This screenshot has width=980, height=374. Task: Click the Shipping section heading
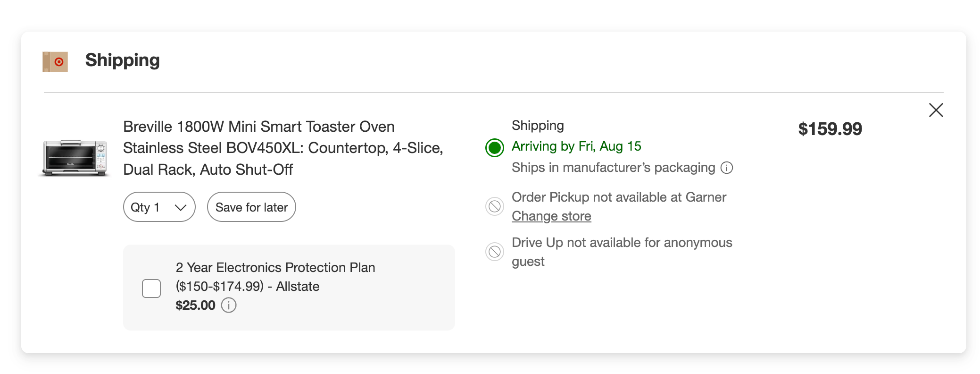click(x=122, y=60)
